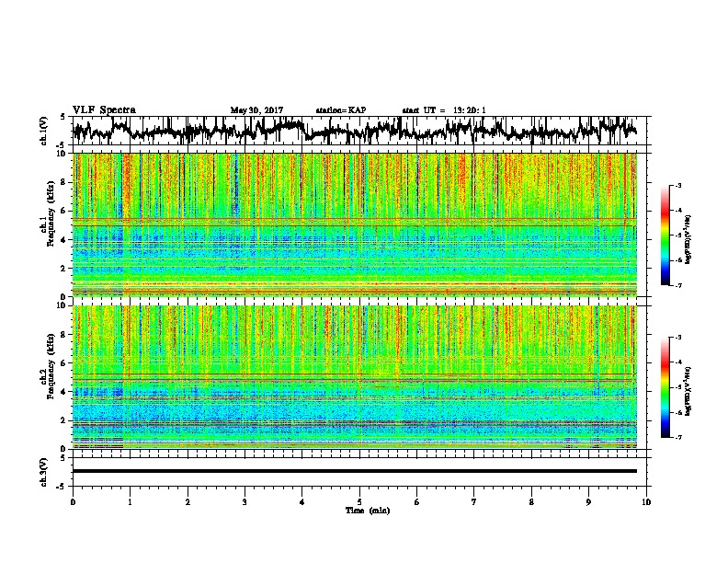Image resolution: width=728 pixels, height=563 pixels.
Task: Click the time axis tick label "5"
Action: [359, 502]
